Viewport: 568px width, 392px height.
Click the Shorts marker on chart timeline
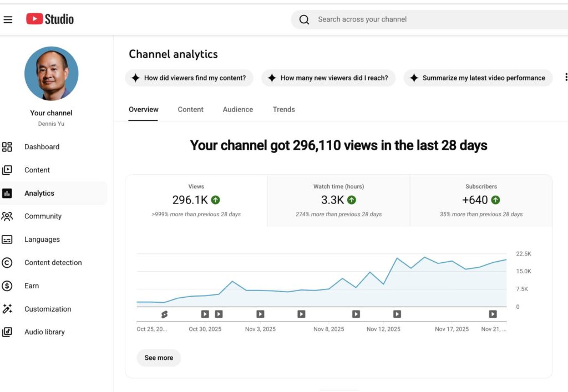(164, 314)
